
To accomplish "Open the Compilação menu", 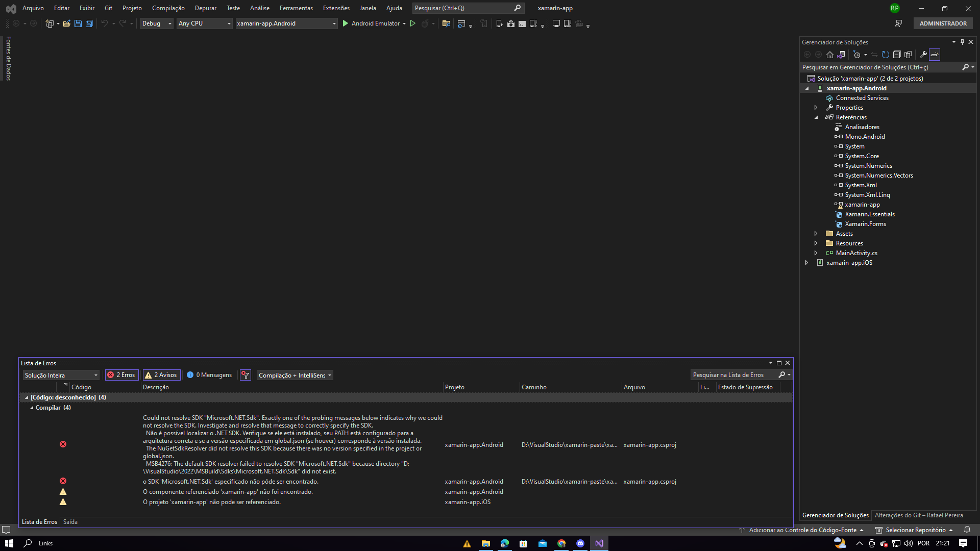I will coord(168,8).
